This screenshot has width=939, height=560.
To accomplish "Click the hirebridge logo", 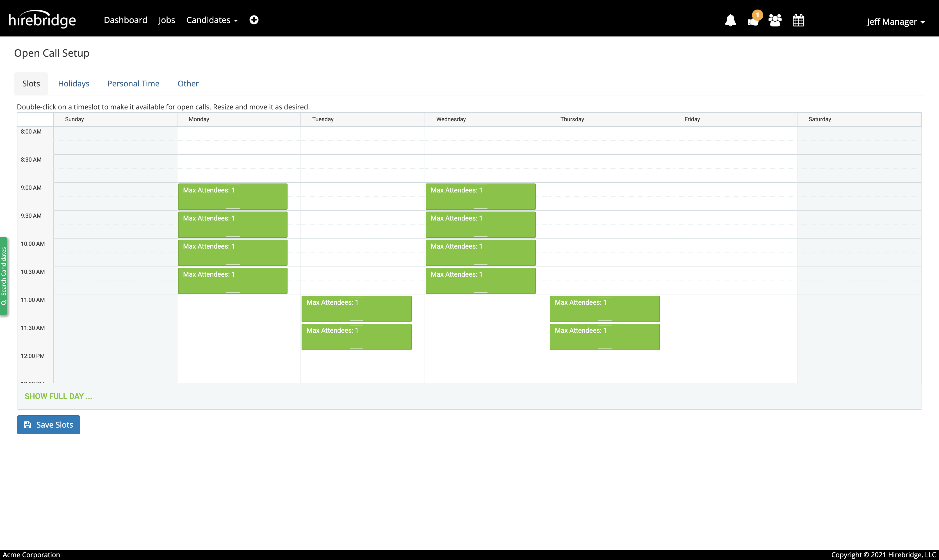I will pos(42,20).
